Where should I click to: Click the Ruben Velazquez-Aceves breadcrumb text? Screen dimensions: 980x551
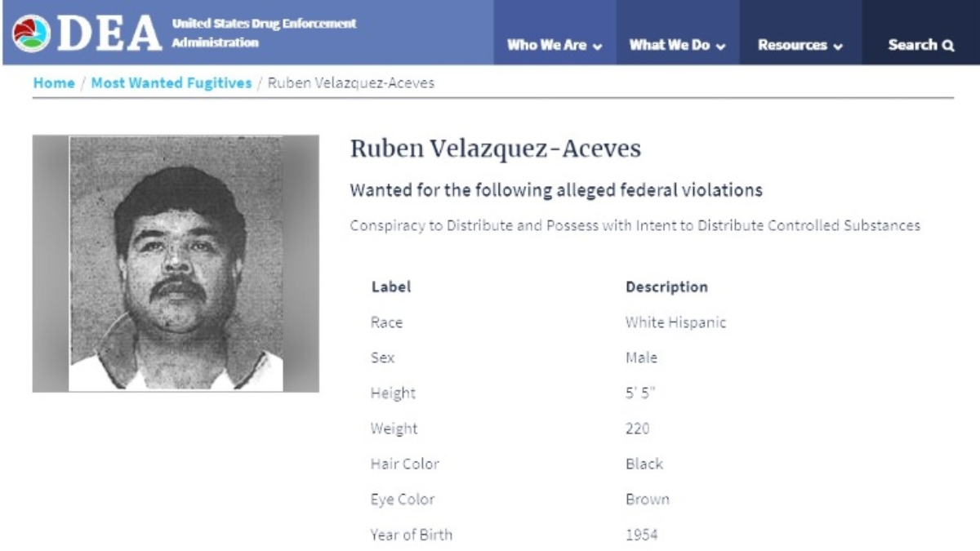tap(351, 83)
